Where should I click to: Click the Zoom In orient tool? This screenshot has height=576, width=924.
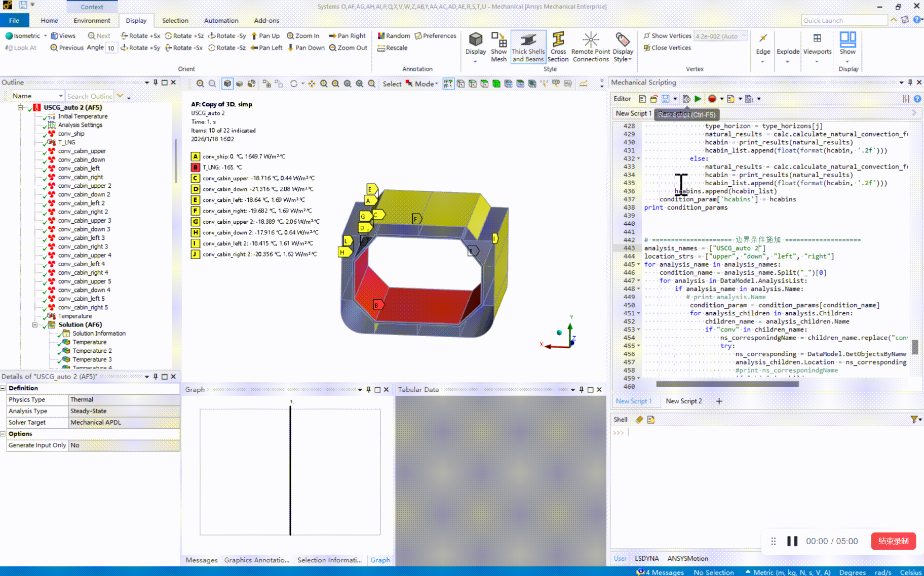click(303, 36)
